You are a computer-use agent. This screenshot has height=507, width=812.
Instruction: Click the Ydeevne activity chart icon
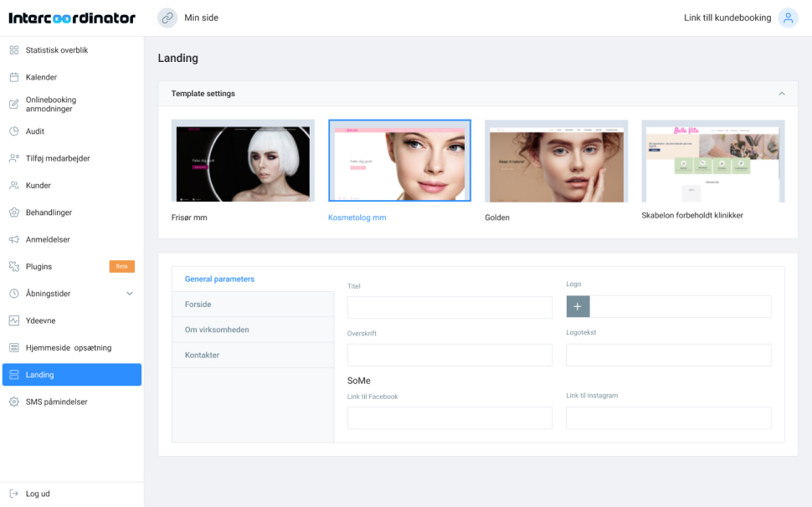(14, 320)
